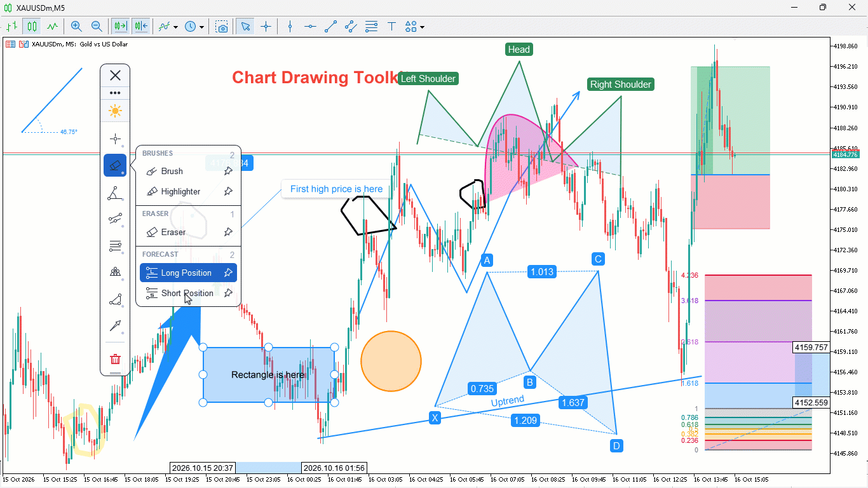Open the three-dots more options
The width and height of the screenshot is (868, 488).
pyautogui.click(x=115, y=93)
